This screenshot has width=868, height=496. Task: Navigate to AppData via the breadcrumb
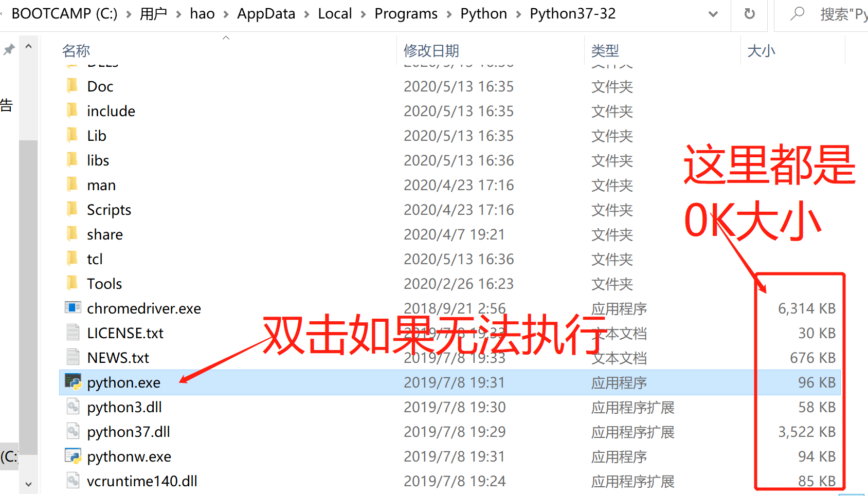point(266,14)
